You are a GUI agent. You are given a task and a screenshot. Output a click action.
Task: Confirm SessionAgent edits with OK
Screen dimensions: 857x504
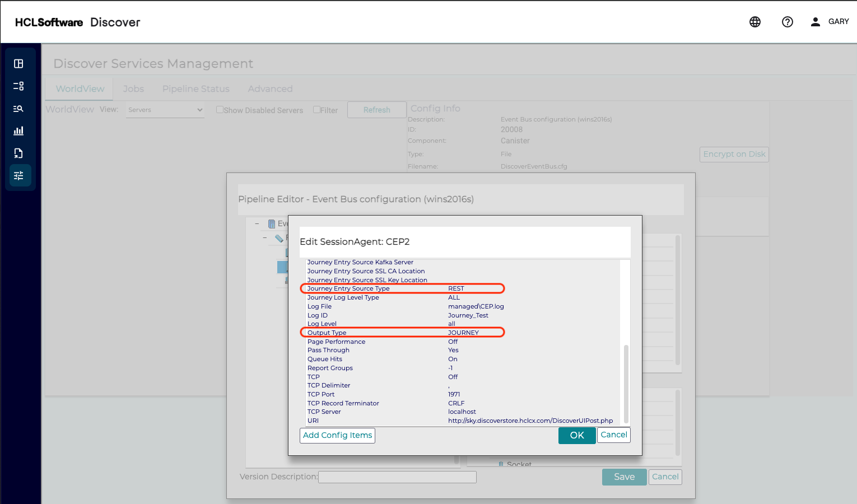(x=577, y=436)
